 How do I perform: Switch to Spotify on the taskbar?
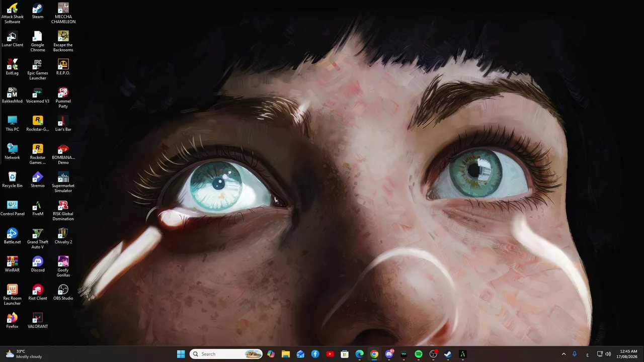419,354
